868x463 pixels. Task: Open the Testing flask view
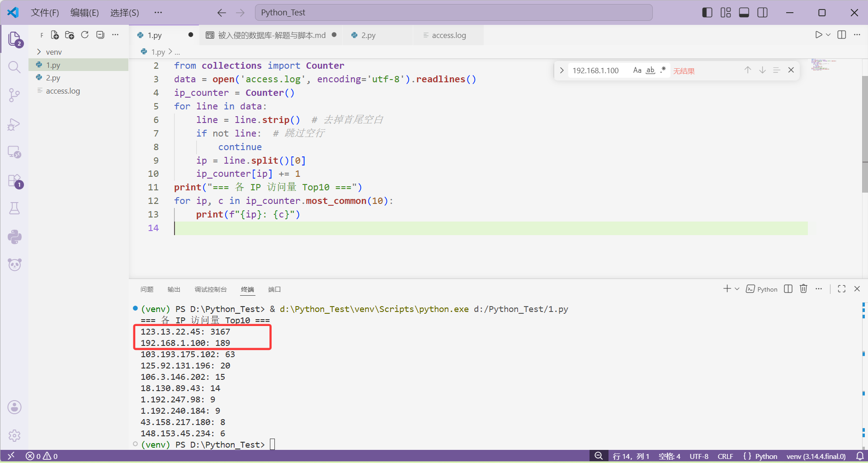(x=14, y=208)
